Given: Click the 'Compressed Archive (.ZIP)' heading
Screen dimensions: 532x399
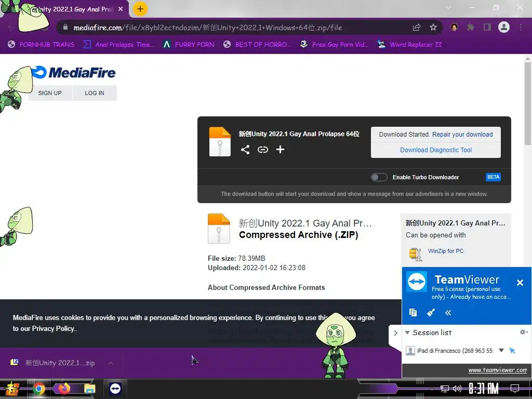Looking at the screenshot, I should click(299, 235).
